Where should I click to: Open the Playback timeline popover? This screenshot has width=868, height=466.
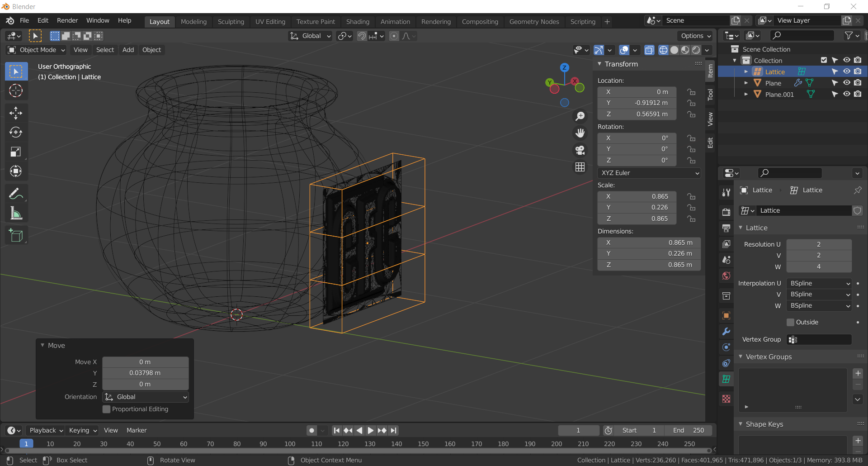45,430
